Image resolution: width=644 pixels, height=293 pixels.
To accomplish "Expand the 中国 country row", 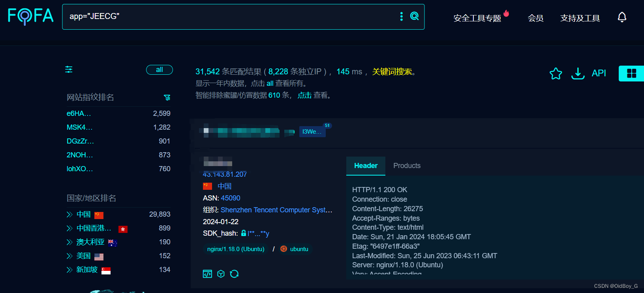I will [x=69, y=214].
